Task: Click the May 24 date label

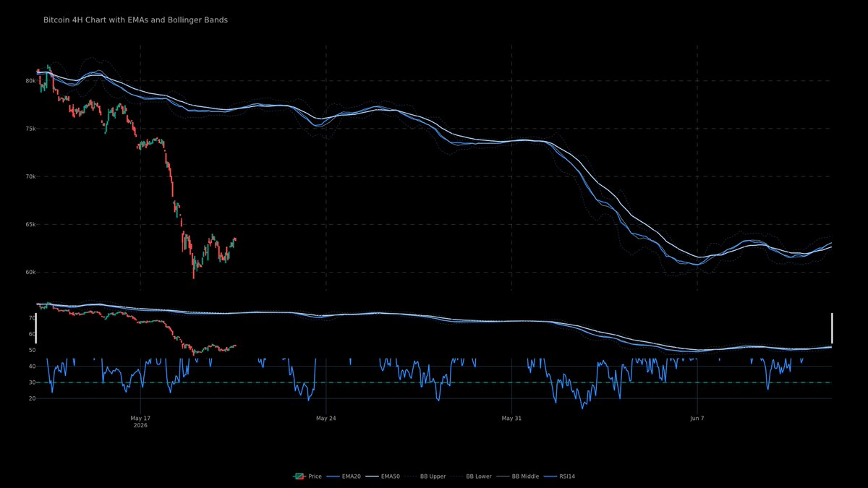Action: [326, 419]
